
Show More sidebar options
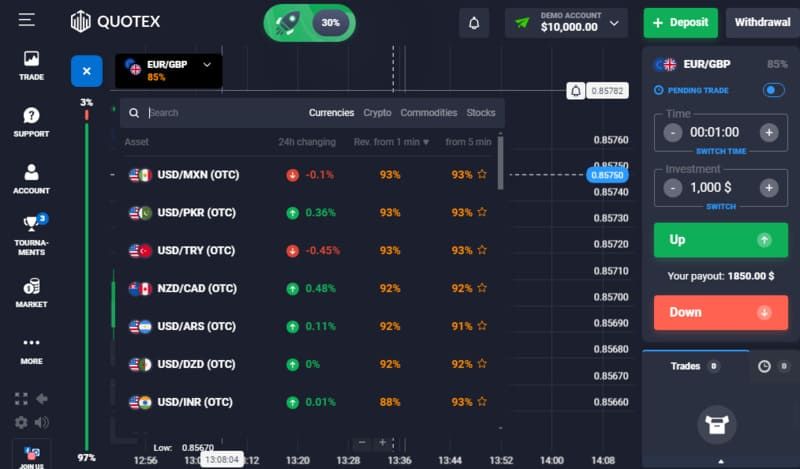31,351
